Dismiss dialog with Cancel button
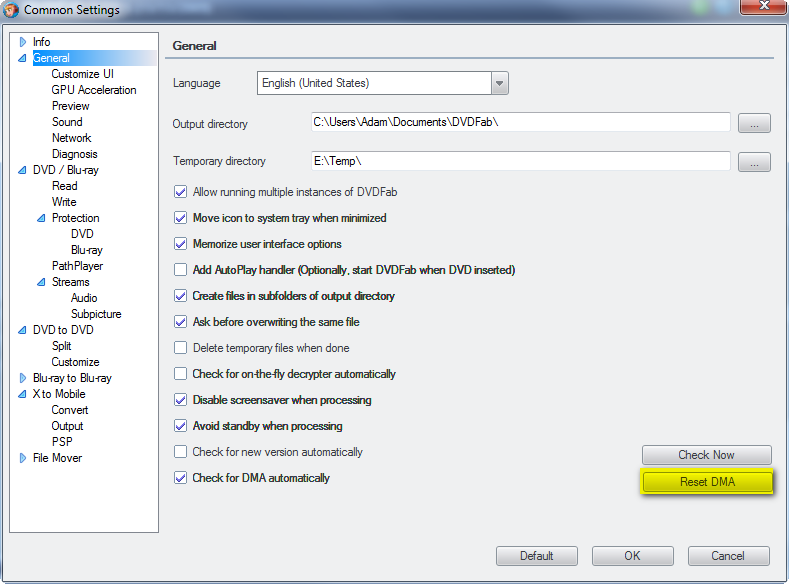Viewport: 789px width, 584px height. [x=728, y=556]
